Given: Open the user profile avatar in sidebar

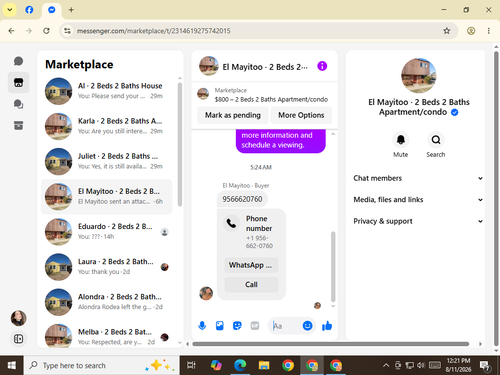Looking at the screenshot, I should [x=18, y=318].
